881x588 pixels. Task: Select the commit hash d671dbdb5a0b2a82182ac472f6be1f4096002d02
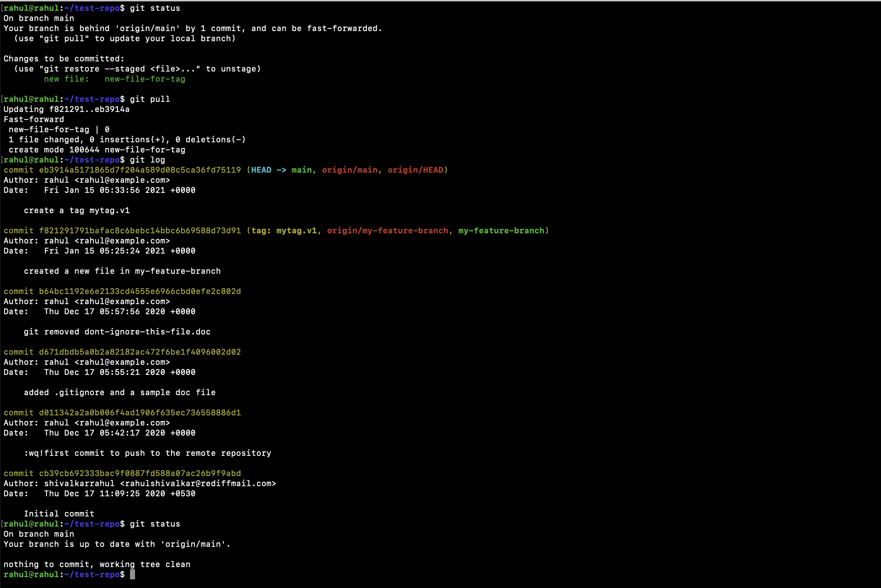(x=140, y=352)
